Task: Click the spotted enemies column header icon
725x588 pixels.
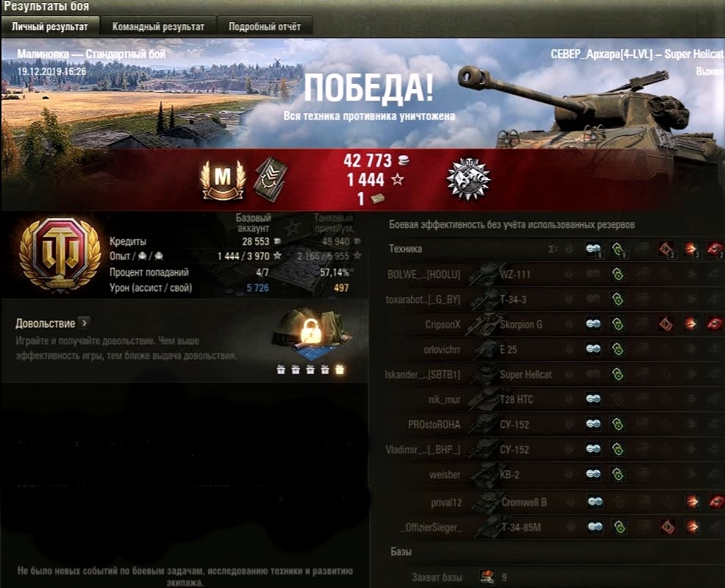Action: point(593,250)
